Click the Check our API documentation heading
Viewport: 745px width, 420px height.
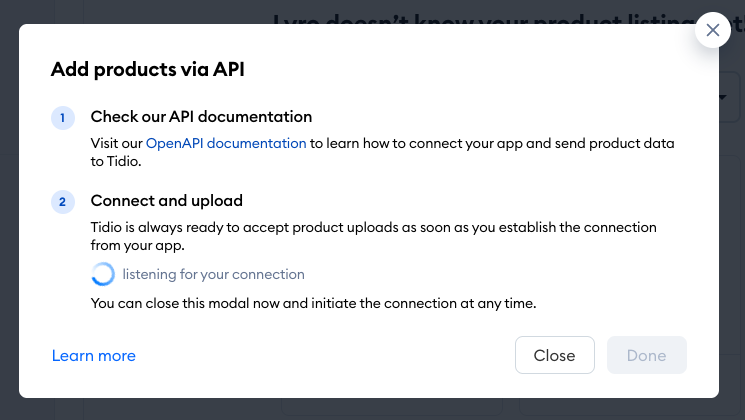[201, 117]
